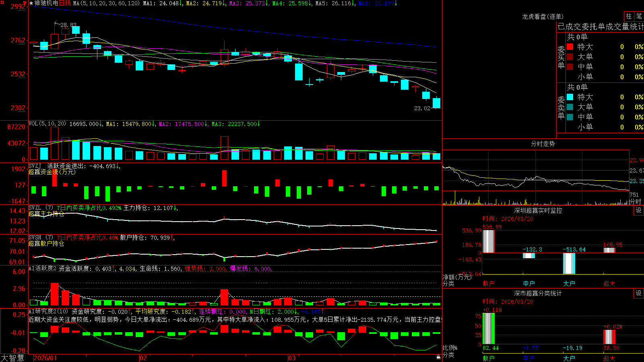The height and width of the screenshot is (362, 644).
Task: Click the 深市超赢分类统计 heading
Action: point(538,293)
